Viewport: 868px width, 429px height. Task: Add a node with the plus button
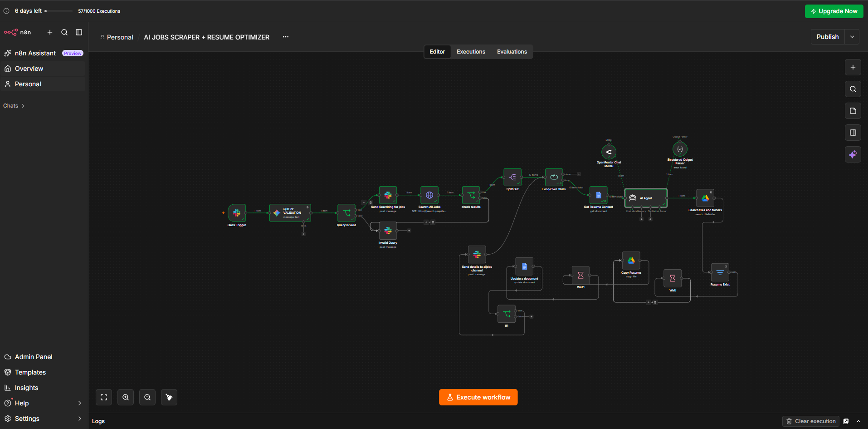point(853,67)
